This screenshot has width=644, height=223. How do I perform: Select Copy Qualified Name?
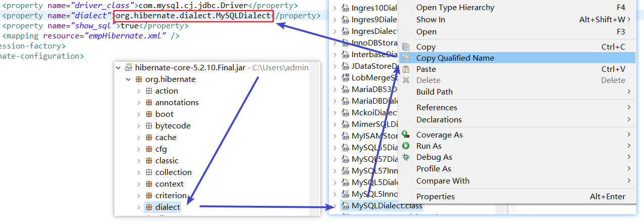point(518,58)
